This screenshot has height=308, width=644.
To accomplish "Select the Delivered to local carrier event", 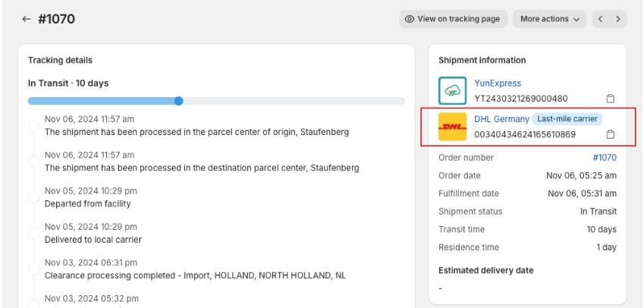I will (93, 233).
